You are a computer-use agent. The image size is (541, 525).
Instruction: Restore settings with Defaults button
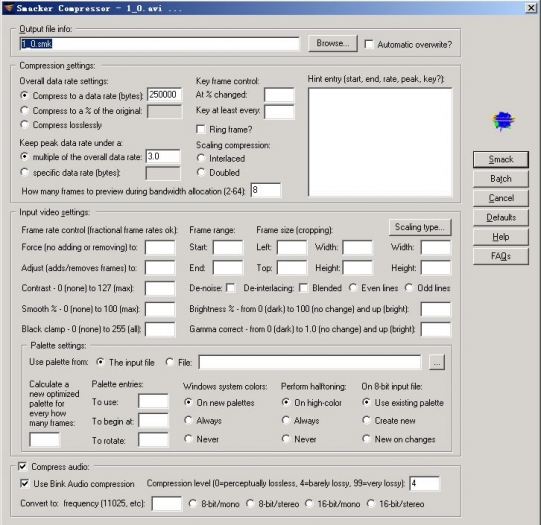(x=501, y=217)
